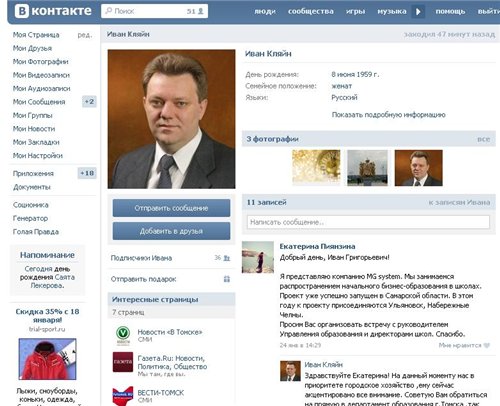Click the search Поиск field
The height and width of the screenshot is (406, 500).
[154, 11]
